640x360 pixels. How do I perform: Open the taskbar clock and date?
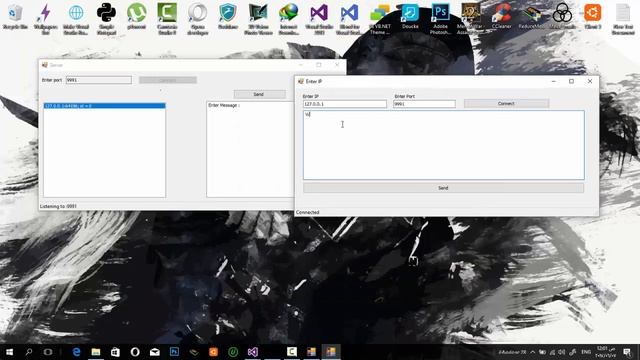tap(606, 352)
